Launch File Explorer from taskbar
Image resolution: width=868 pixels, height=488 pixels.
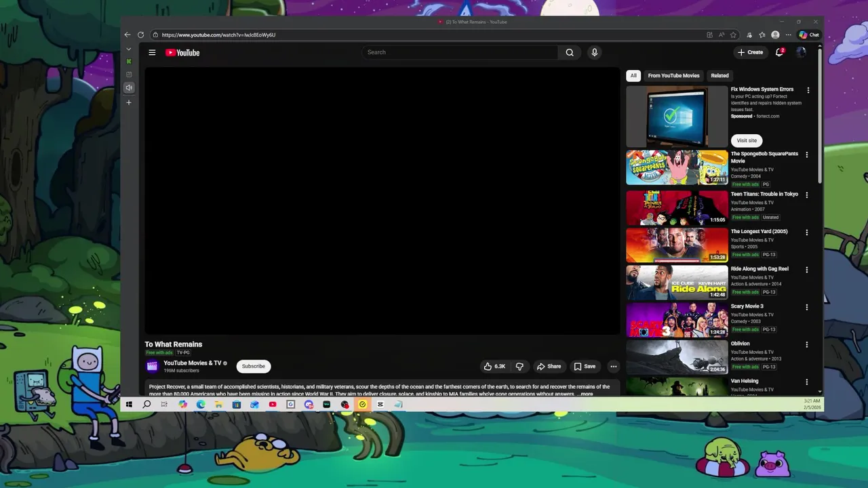pos(218,405)
